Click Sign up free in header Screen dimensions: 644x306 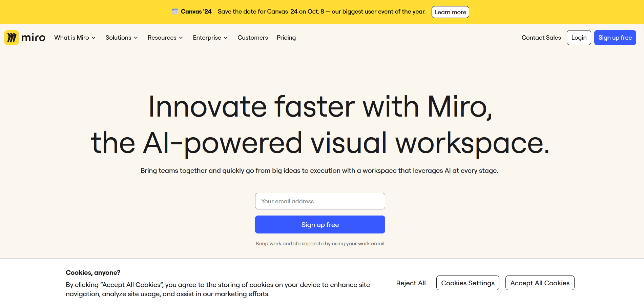coord(615,38)
